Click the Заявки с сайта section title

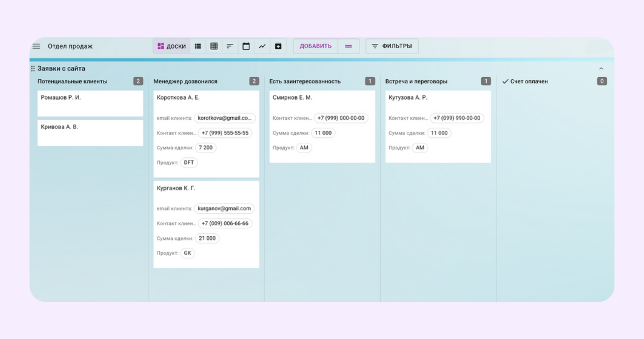pyautogui.click(x=61, y=68)
